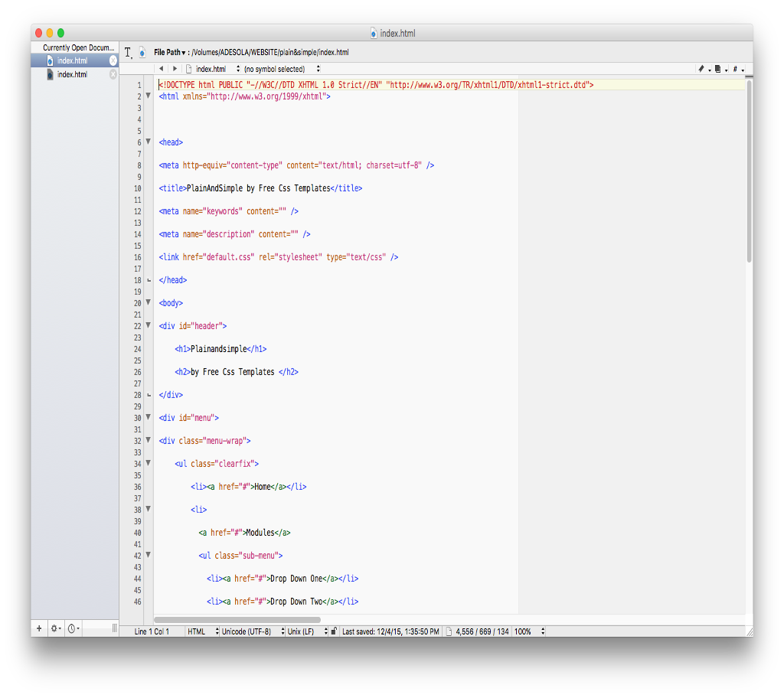Click the Drop Down Two line
Screen dimensions: 784x698
coord(283,602)
